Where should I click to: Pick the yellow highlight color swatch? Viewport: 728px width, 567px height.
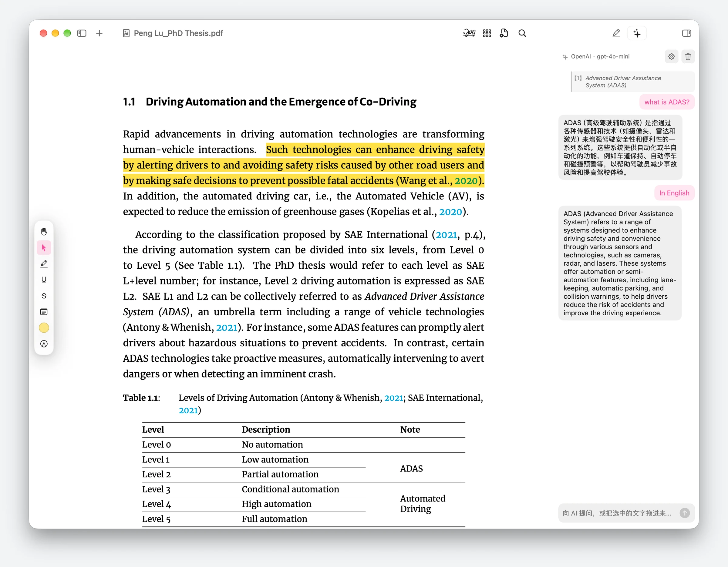[44, 328]
